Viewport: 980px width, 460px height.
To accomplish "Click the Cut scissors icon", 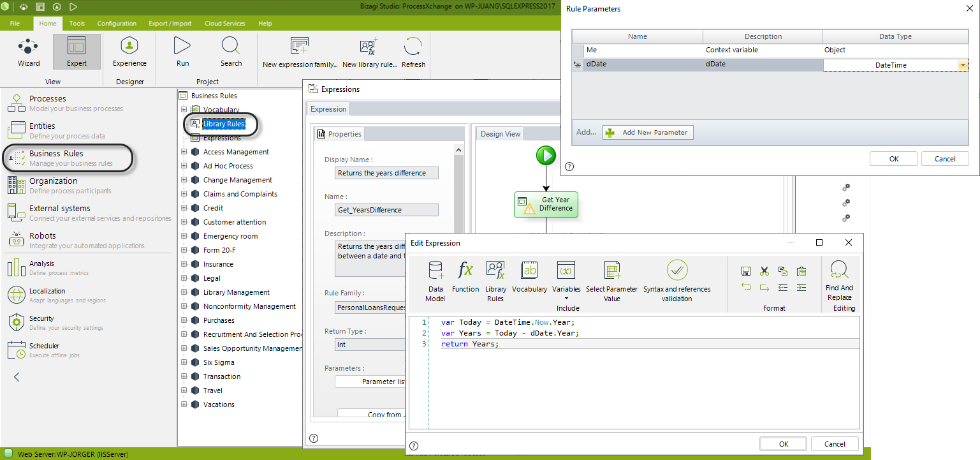I will click(764, 271).
